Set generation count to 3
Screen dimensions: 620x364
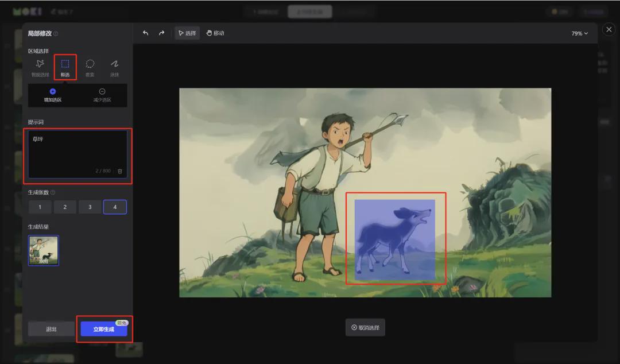click(x=90, y=207)
